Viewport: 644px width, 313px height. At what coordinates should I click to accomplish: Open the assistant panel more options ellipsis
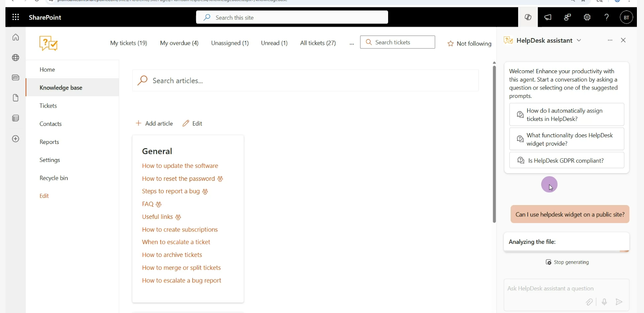point(610,40)
